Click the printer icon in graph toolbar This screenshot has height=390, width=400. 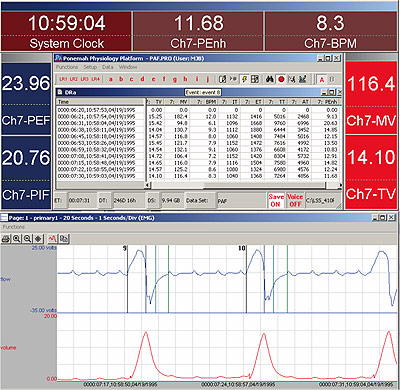(6, 239)
